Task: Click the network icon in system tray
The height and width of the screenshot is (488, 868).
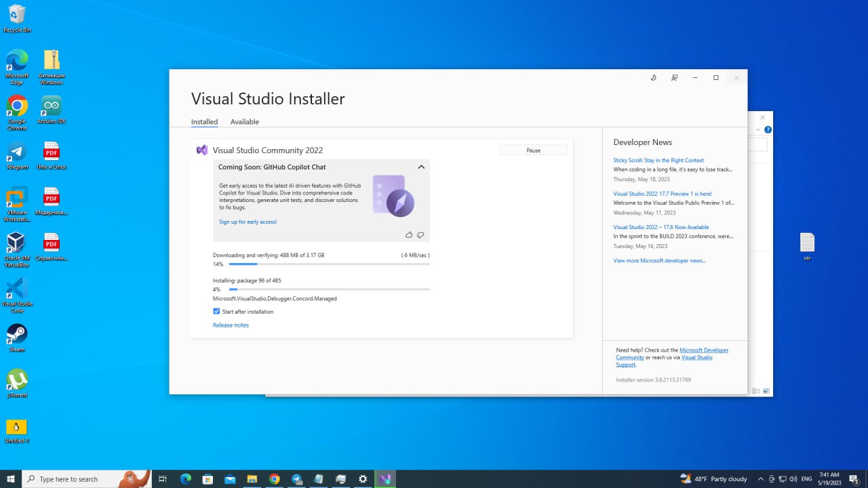Action: click(782, 479)
